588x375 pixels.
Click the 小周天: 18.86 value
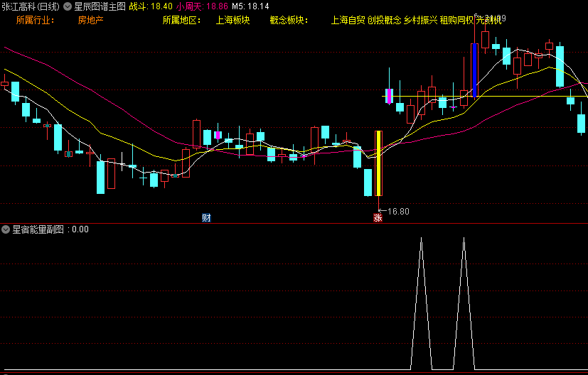202,6
